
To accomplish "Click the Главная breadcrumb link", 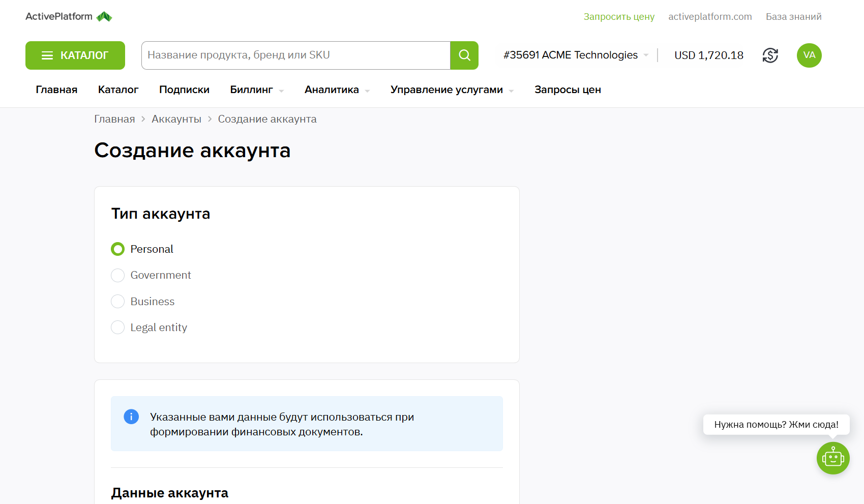I will [x=114, y=119].
